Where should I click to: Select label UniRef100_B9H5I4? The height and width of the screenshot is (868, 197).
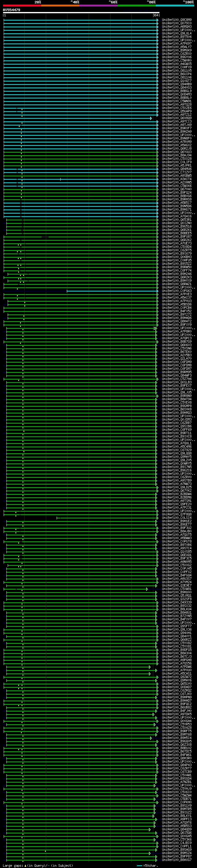[177, 738]
